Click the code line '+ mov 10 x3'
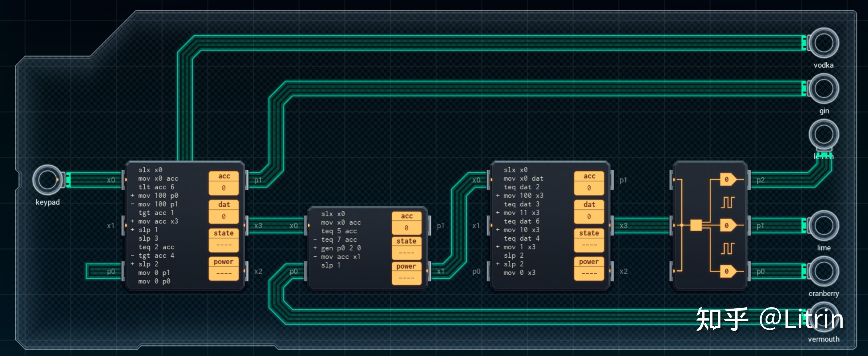 (517, 230)
